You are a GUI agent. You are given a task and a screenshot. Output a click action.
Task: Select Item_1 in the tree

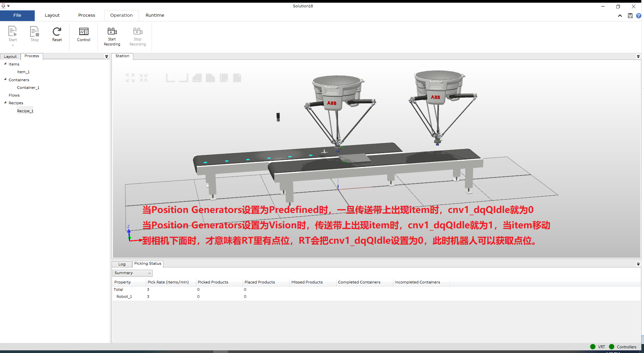tap(23, 72)
